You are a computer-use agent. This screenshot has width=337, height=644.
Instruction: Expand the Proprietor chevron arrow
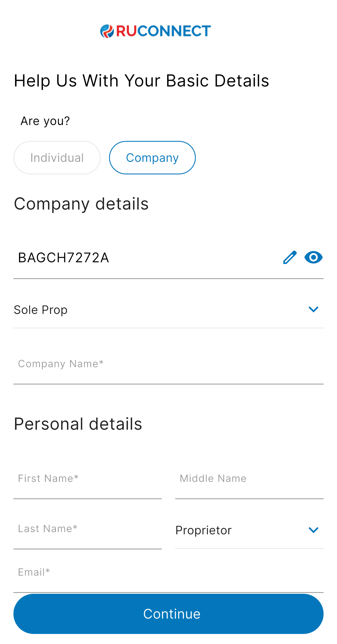313,530
